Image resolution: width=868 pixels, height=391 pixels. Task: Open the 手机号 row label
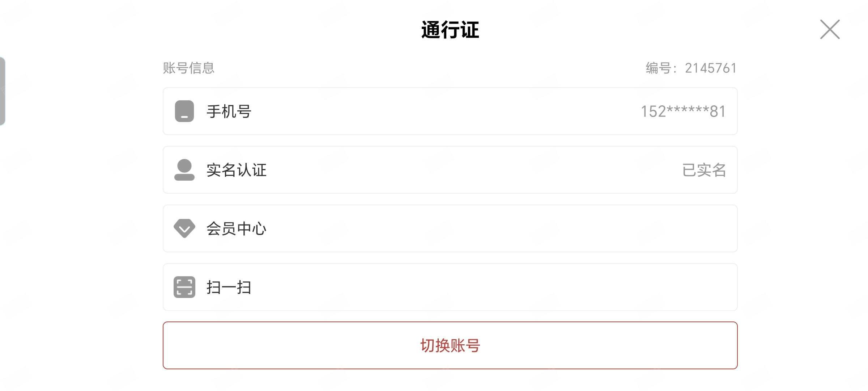pyautogui.click(x=229, y=112)
